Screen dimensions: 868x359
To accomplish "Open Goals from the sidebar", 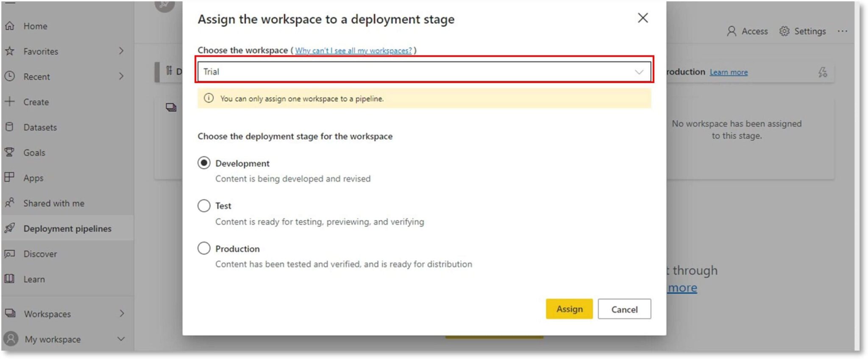I will (34, 153).
